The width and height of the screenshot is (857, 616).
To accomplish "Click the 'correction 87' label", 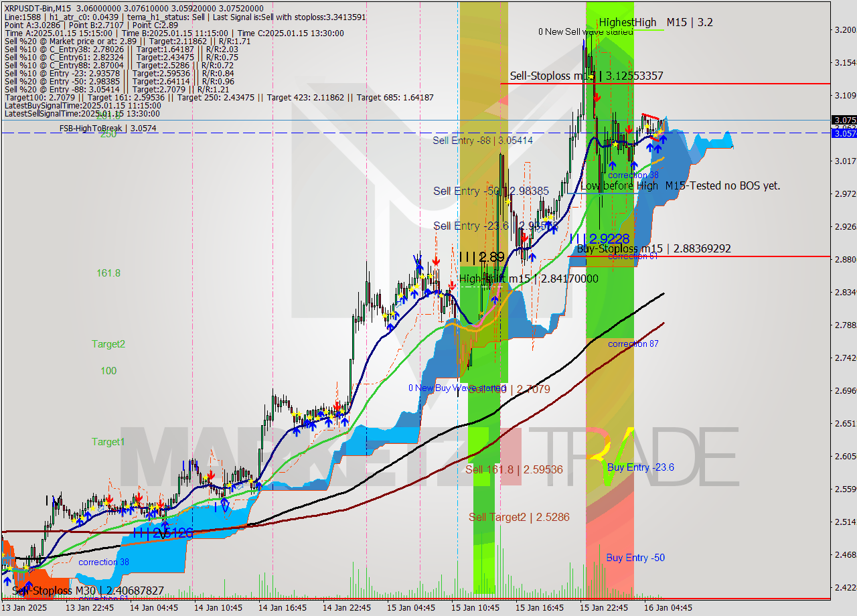I will coord(633,343).
